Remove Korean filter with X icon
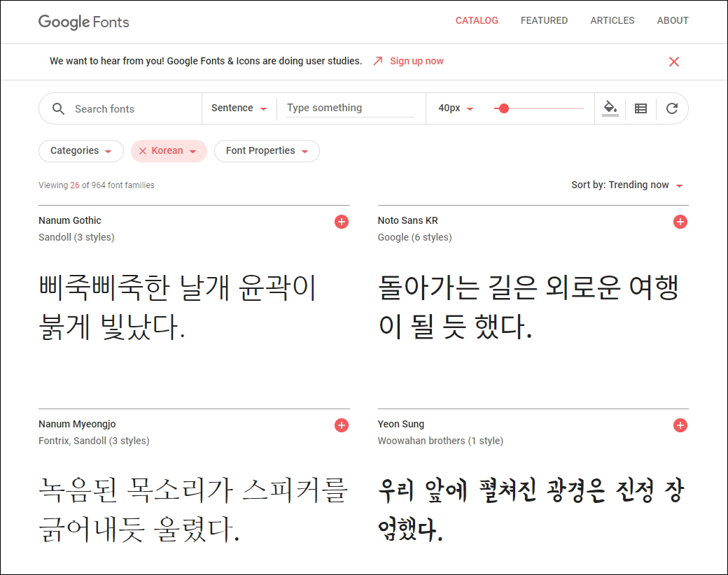 point(143,151)
